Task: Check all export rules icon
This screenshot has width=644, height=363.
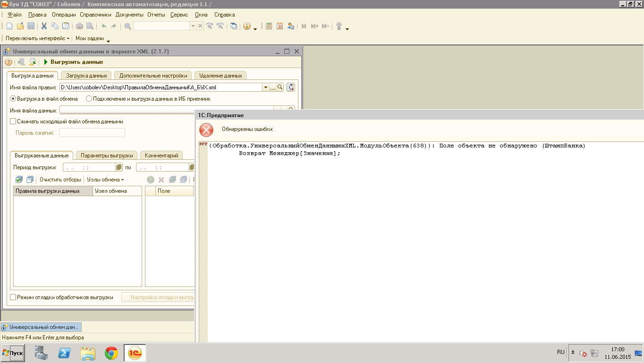Action: (x=19, y=180)
